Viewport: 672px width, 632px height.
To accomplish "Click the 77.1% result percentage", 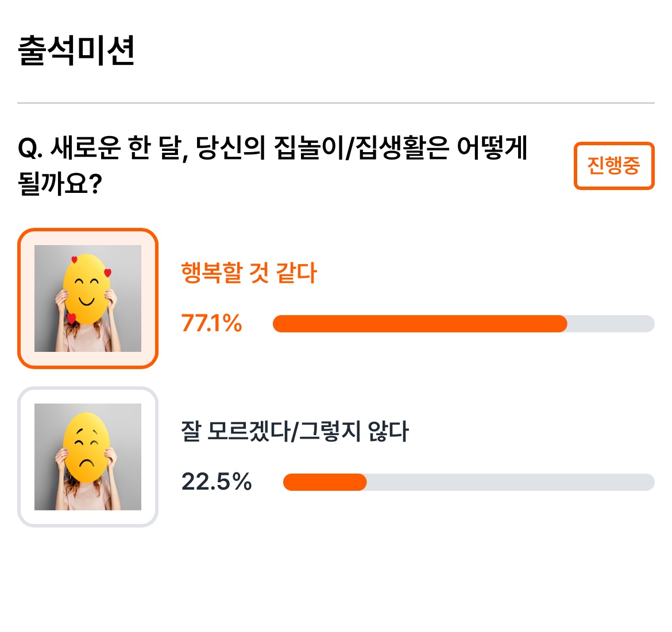I will pos(212,323).
